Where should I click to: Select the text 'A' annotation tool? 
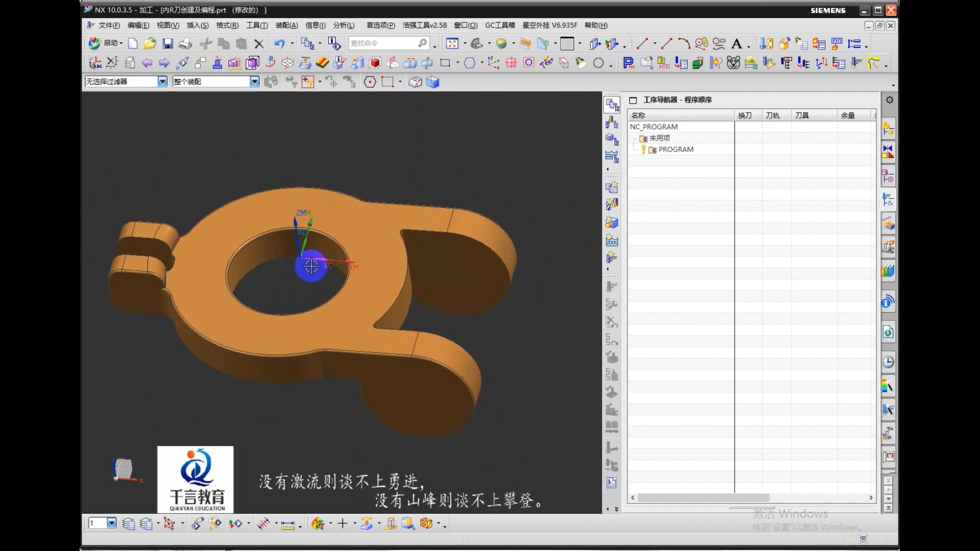736,44
